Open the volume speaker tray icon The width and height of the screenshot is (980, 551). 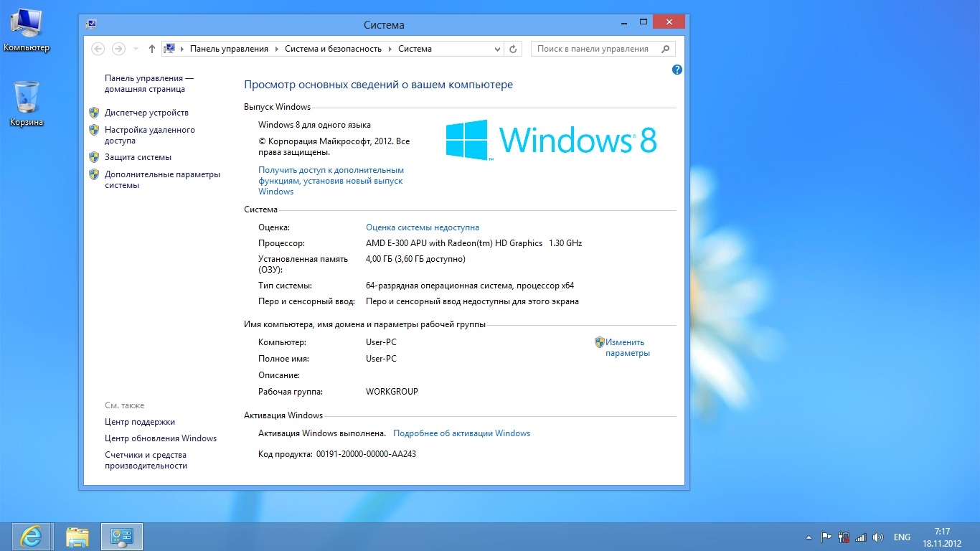878,537
